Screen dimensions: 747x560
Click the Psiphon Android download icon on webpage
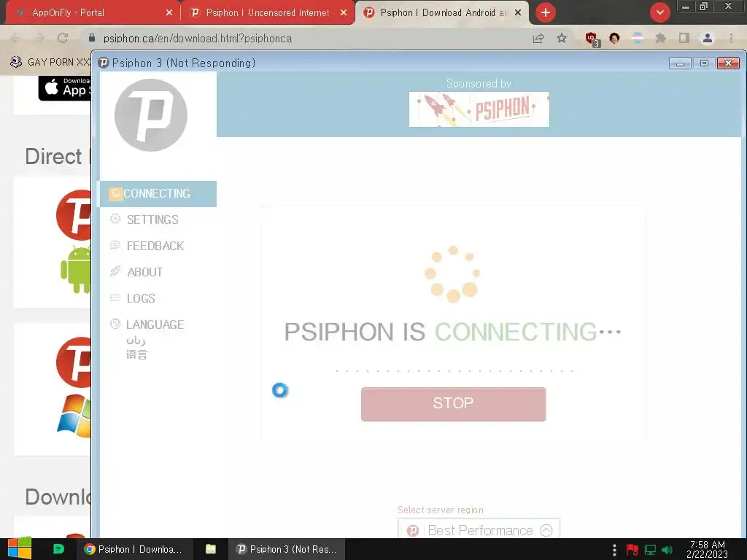[74, 241]
